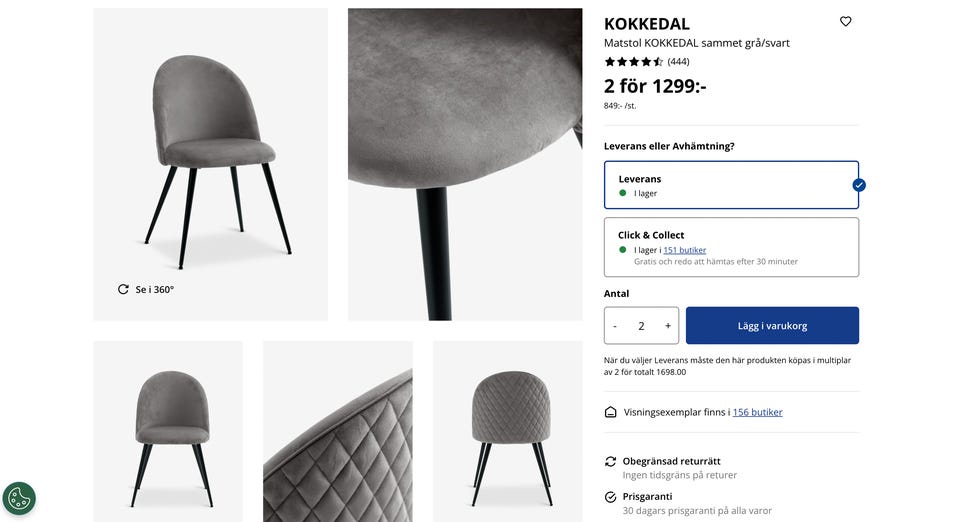Image resolution: width=960 pixels, height=522 pixels.
Task: View the quilted back chair thumbnail
Action: [508, 431]
